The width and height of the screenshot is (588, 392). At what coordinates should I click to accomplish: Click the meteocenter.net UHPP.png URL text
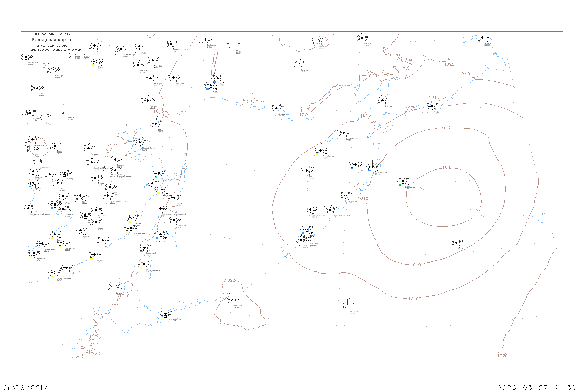(x=55, y=50)
